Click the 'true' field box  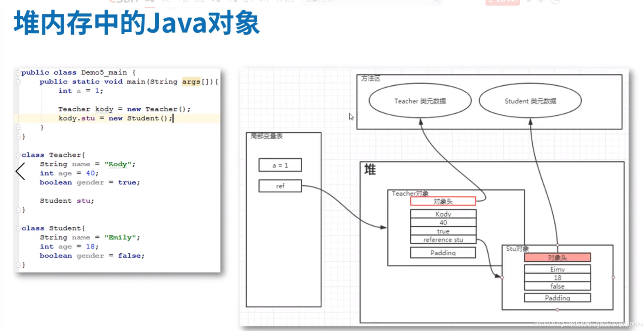443,231
